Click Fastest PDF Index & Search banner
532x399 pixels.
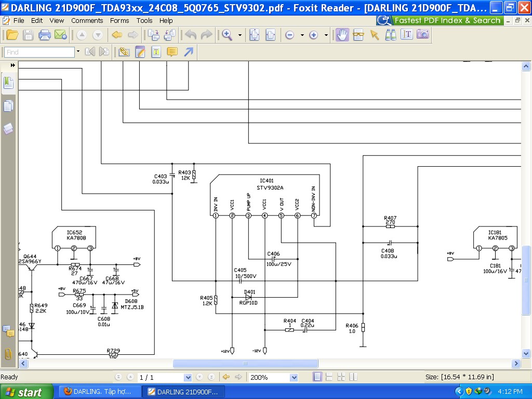(x=438, y=20)
